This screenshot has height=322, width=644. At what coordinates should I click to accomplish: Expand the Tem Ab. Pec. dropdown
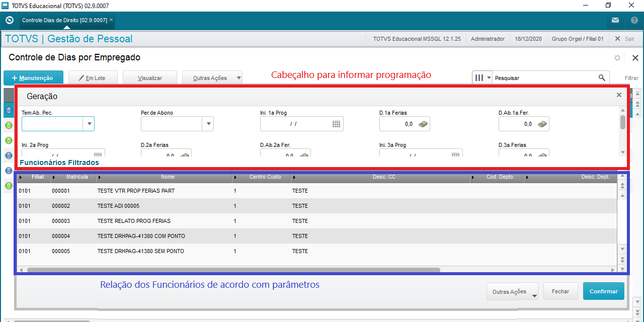(x=89, y=124)
